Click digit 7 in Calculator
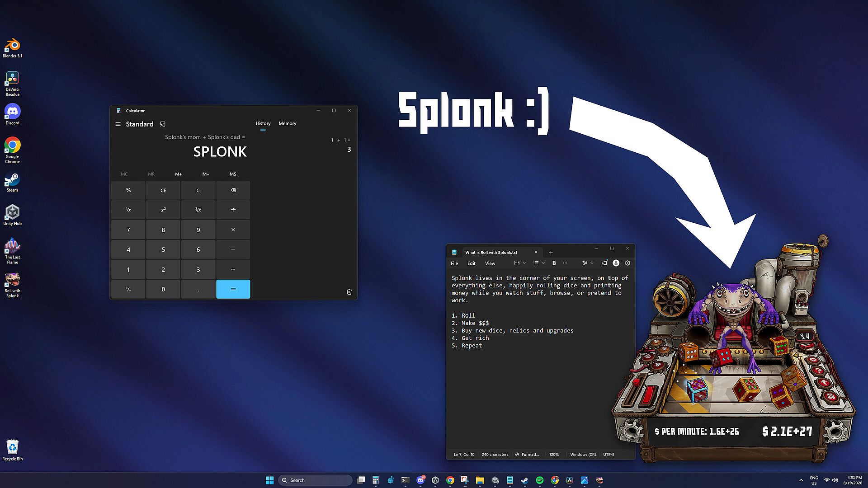Screen dimensions: 868x488 click(128, 230)
